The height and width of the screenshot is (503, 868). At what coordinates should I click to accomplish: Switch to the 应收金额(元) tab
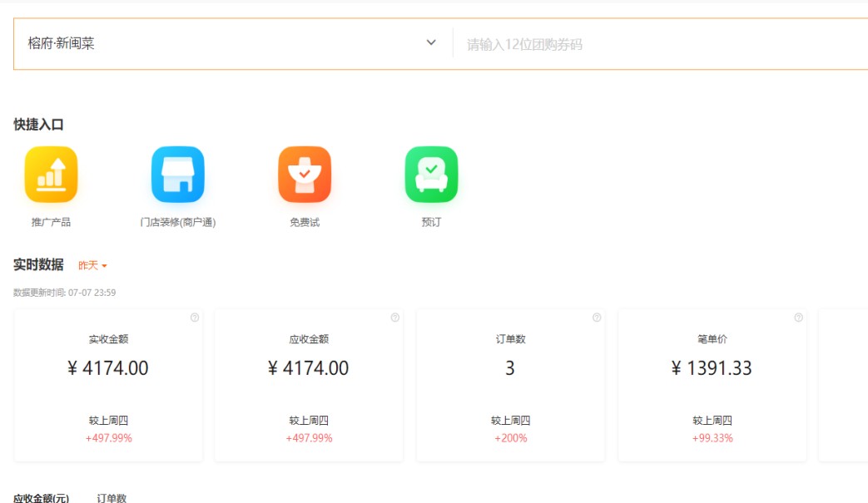(x=42, y=498)
